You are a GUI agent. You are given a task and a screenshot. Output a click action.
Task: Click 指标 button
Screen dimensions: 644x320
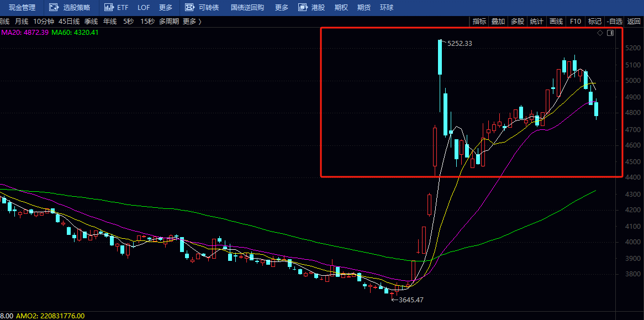tap(479, 22)
